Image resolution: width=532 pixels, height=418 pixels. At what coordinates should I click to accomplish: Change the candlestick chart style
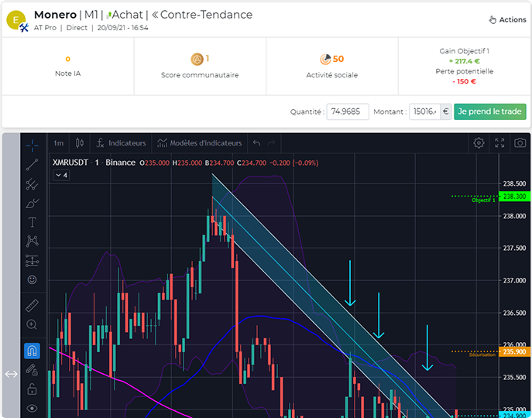click(x=80, y=143)
